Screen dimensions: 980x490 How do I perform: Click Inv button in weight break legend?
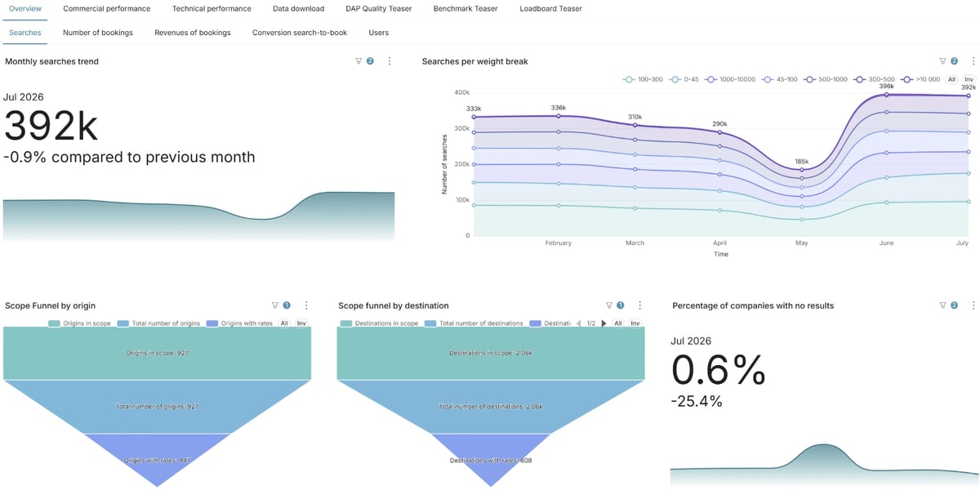tap(969, 79)
